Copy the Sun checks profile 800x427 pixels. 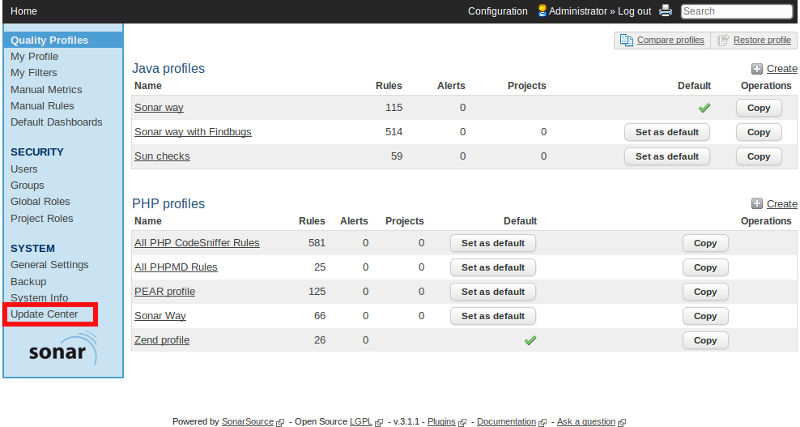(x=758, y=156)
